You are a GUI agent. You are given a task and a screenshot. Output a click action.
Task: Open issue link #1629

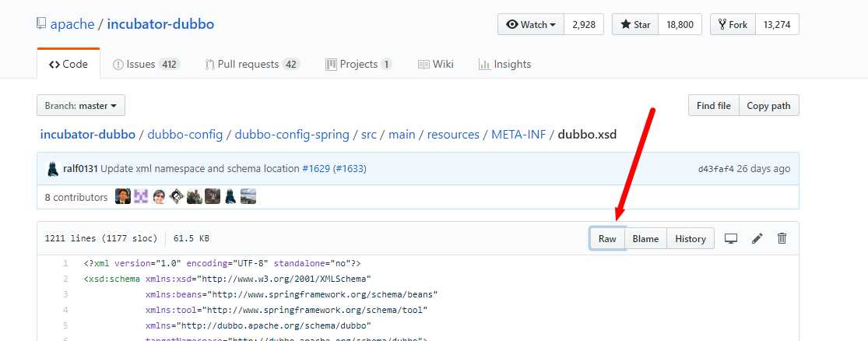coord(315,169)
